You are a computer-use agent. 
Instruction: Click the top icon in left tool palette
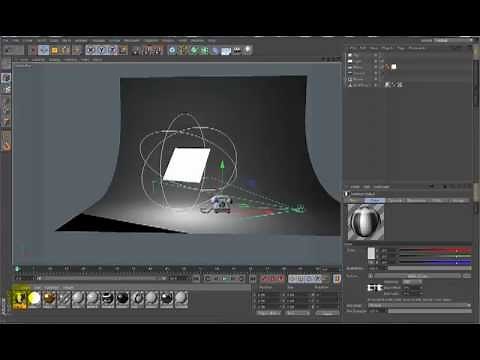(6, 78)
